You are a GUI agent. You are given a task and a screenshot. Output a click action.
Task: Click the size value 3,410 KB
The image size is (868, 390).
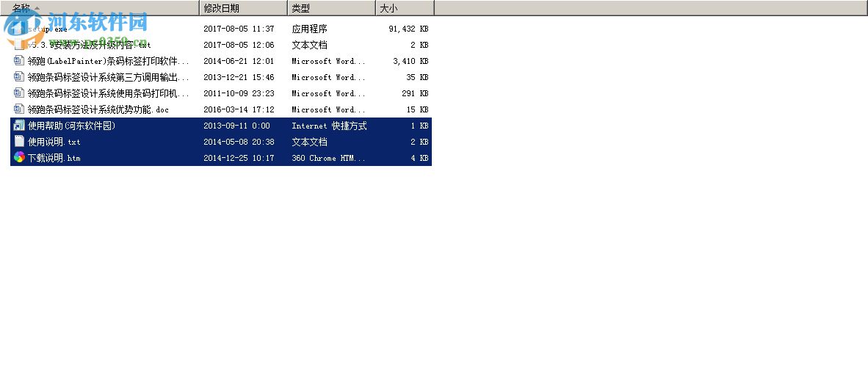coord(411,61)
